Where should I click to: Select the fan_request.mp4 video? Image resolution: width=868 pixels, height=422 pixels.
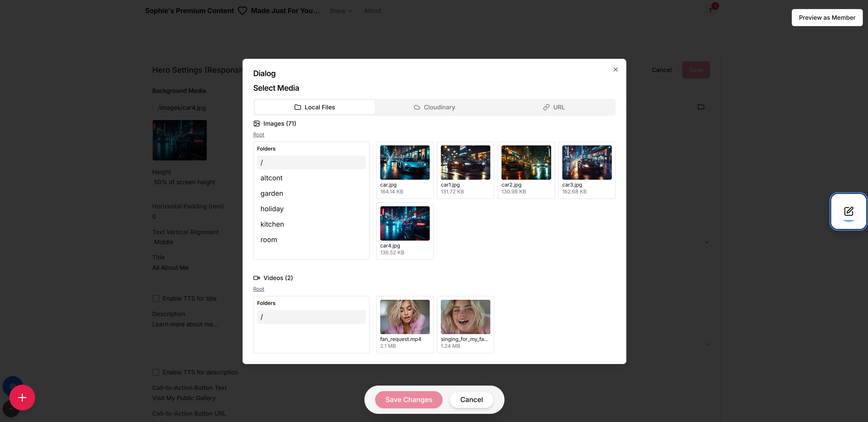tap(405, 324)
